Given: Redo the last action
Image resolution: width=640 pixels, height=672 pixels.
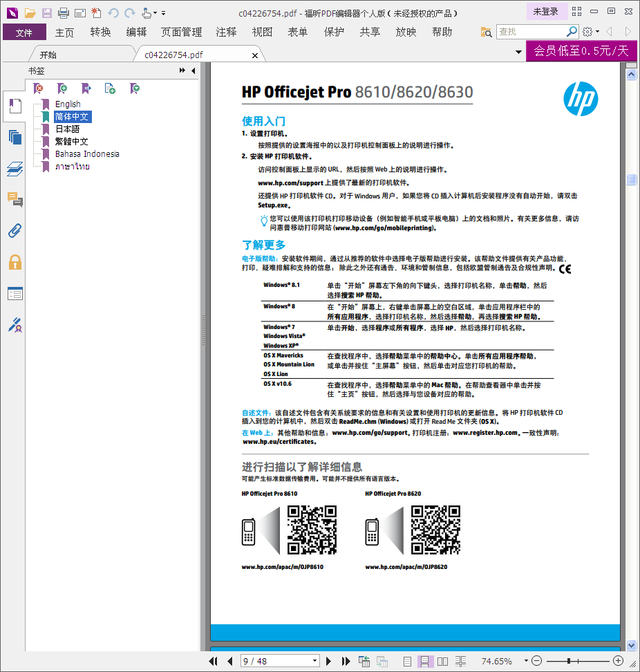Looking at the screenshot, I should click(x=130, y=13).
